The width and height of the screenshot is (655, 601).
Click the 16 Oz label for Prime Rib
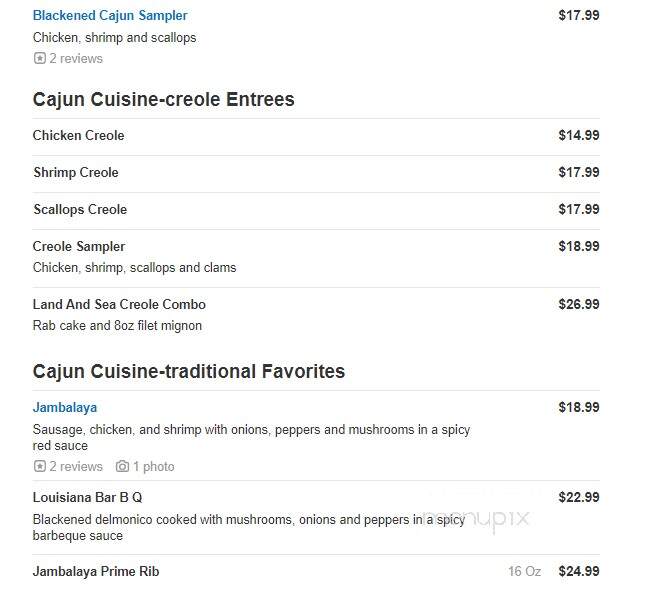click(x=524, y=571)
